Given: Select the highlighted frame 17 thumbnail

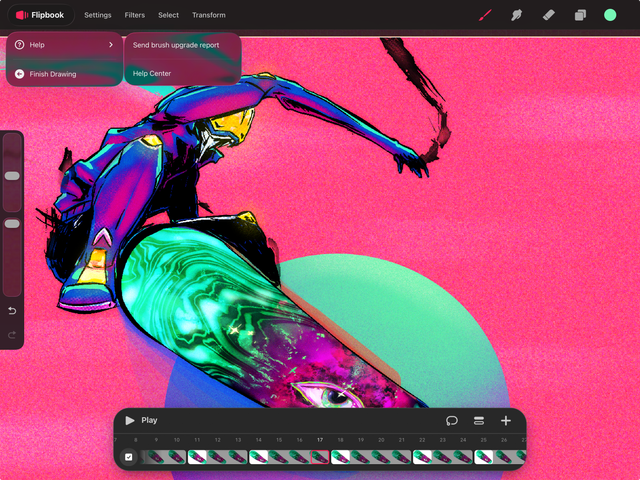Looking at the screenshot, I should coord(320,457).
